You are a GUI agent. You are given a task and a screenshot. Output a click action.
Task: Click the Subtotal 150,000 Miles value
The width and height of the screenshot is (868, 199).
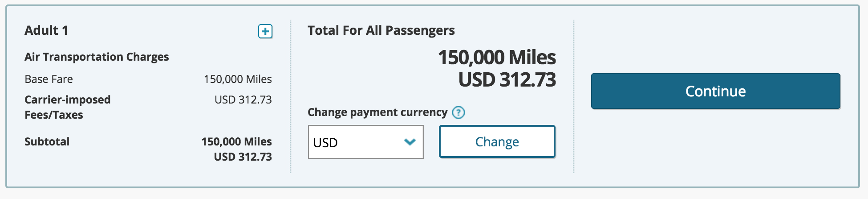point(236,141)
